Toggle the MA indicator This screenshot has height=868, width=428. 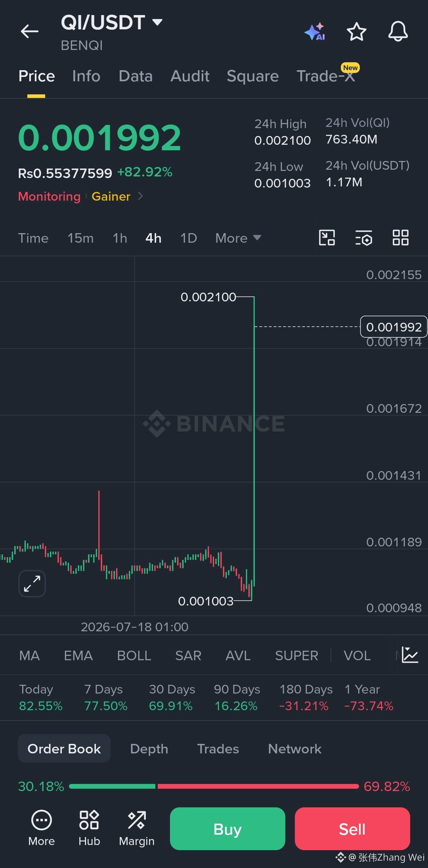29,655
